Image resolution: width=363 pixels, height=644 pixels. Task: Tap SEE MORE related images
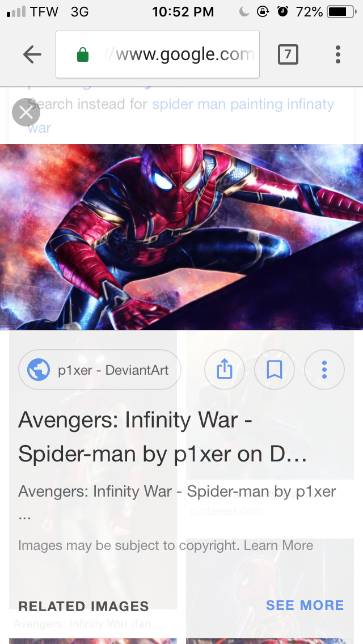tap(305, 605)
